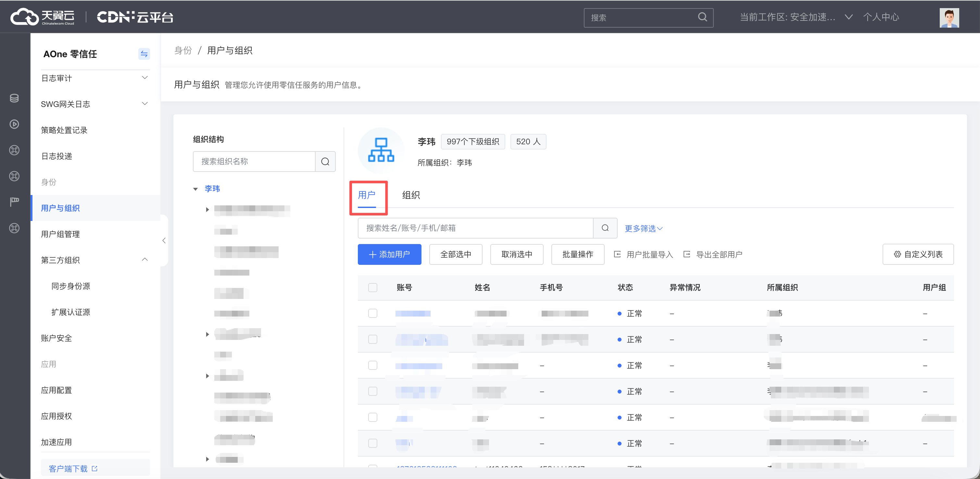Click the play circle icon in left rail

pos(15,124)
